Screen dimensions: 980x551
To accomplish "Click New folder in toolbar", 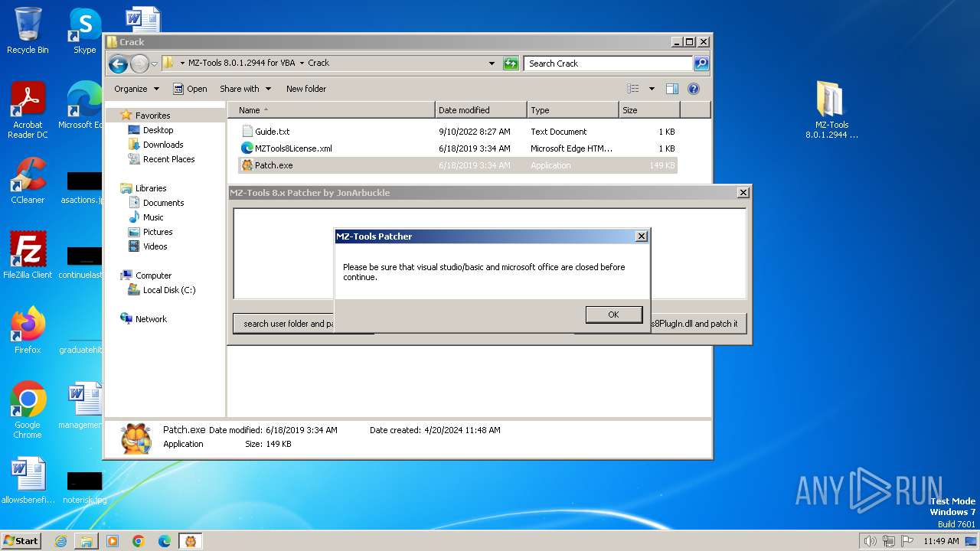I will [306, 89].
